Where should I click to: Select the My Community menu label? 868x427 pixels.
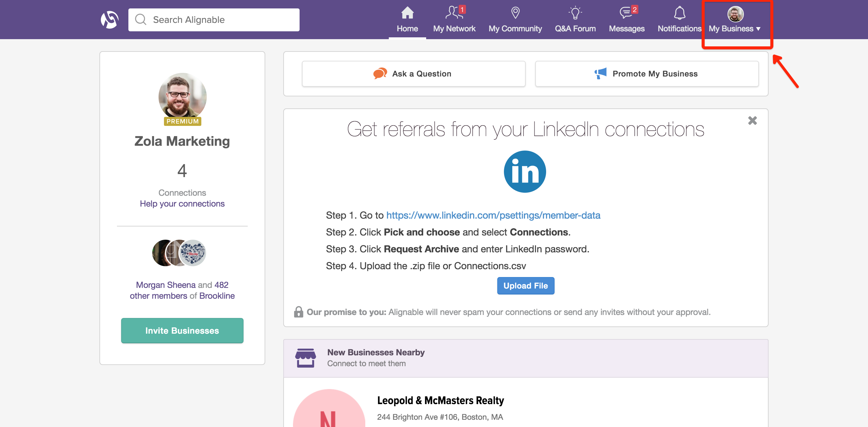(515, 29)
